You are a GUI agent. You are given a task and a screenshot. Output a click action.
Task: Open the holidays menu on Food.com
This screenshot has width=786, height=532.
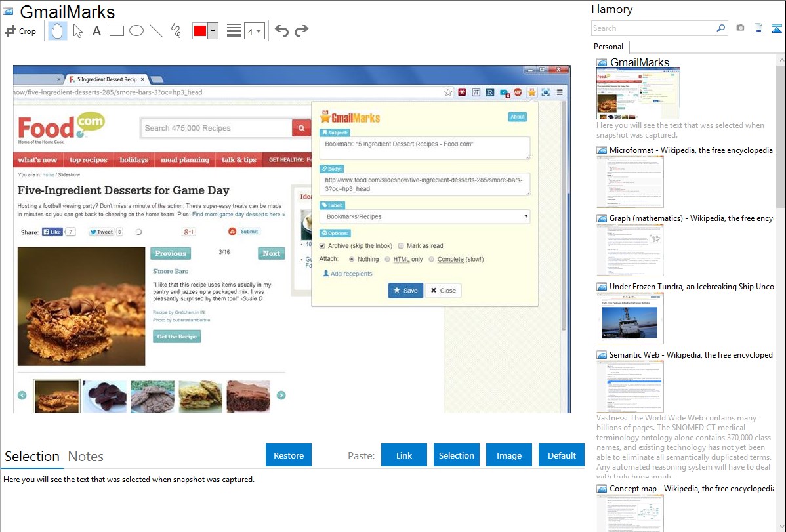[134, 160]
